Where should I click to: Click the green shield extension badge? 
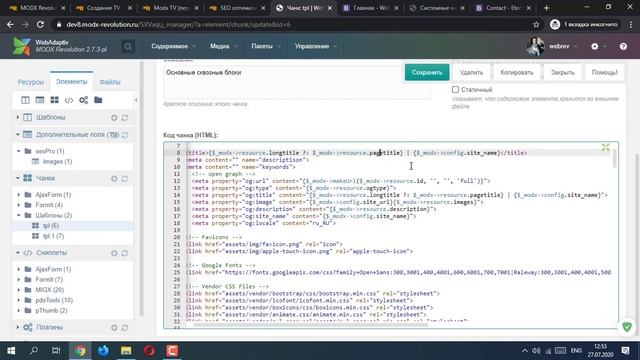coord(627,327)
